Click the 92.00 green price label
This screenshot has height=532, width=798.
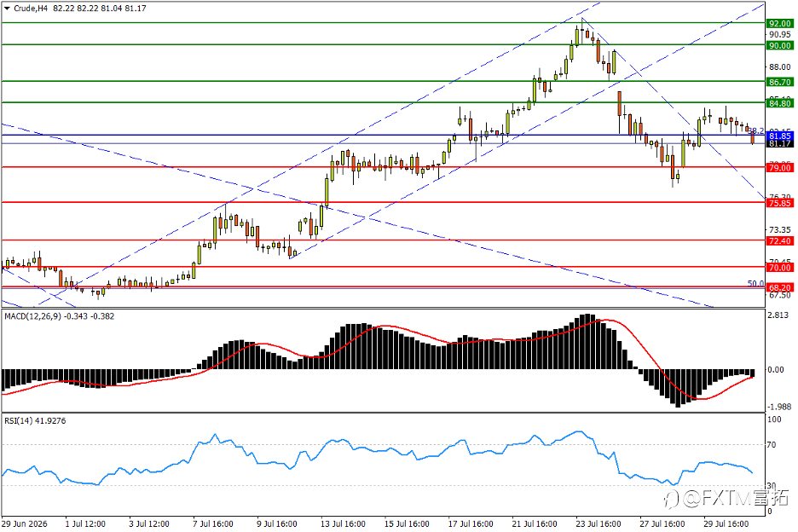tap(779, 23)
